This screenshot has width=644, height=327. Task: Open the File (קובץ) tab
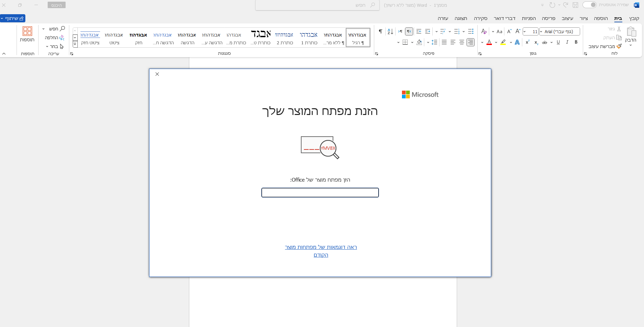coord(634,18)
